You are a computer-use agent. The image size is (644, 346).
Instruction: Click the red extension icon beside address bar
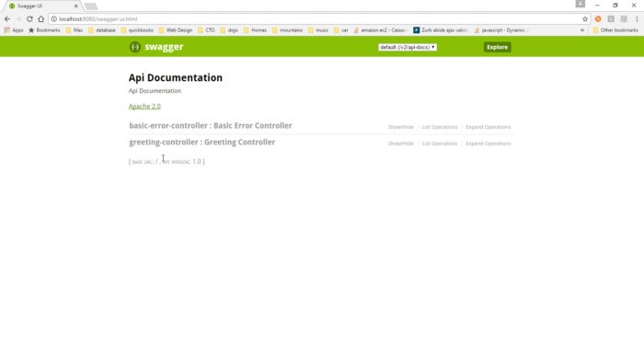click(598, 19)
